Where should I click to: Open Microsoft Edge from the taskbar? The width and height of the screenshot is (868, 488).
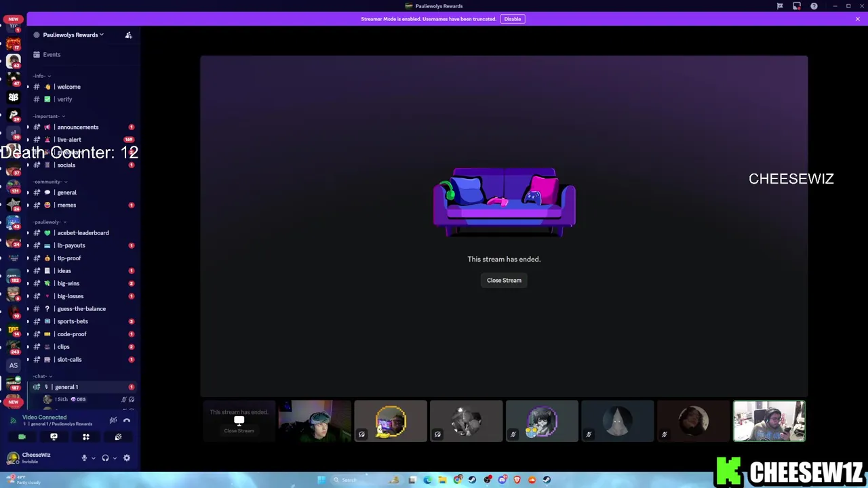tap(427, 480)
